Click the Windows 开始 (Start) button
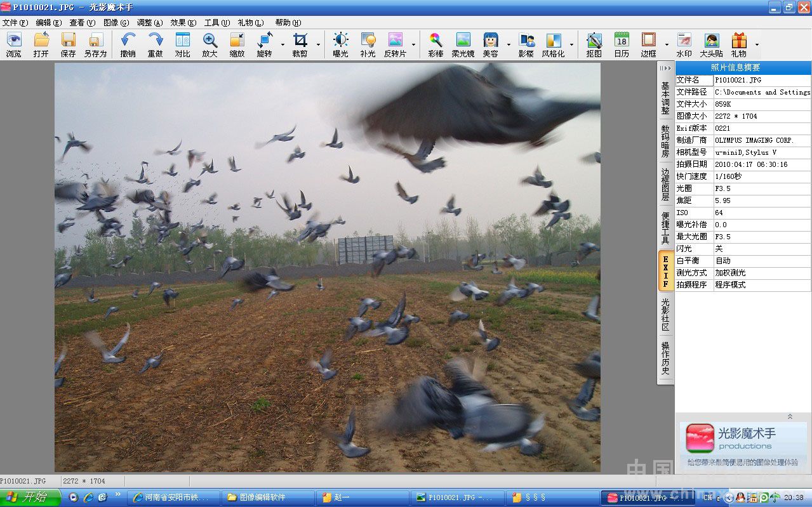 [30, 497]
